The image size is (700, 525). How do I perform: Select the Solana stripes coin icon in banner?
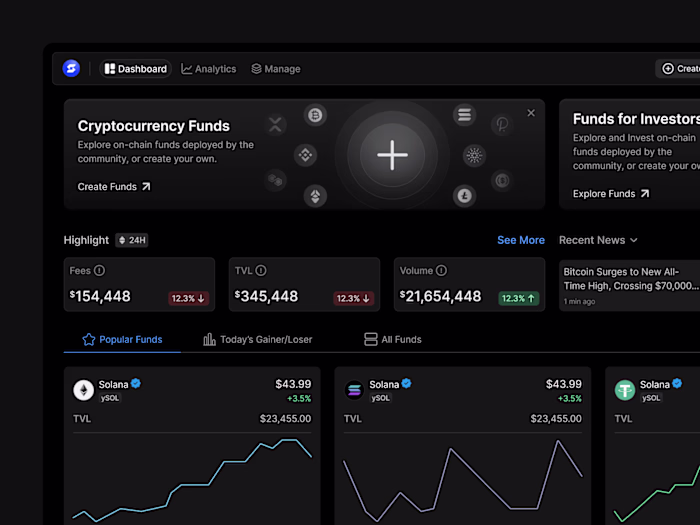tap(464, 115)
